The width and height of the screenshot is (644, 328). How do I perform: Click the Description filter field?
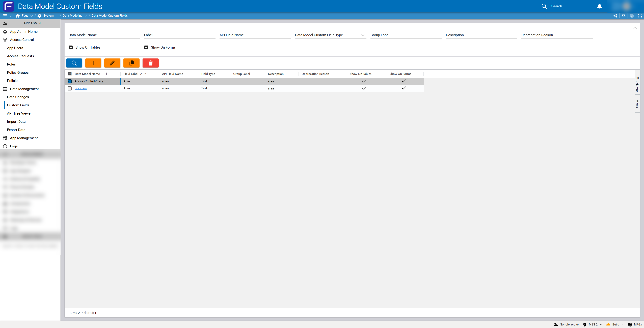[x=481, y=35]
